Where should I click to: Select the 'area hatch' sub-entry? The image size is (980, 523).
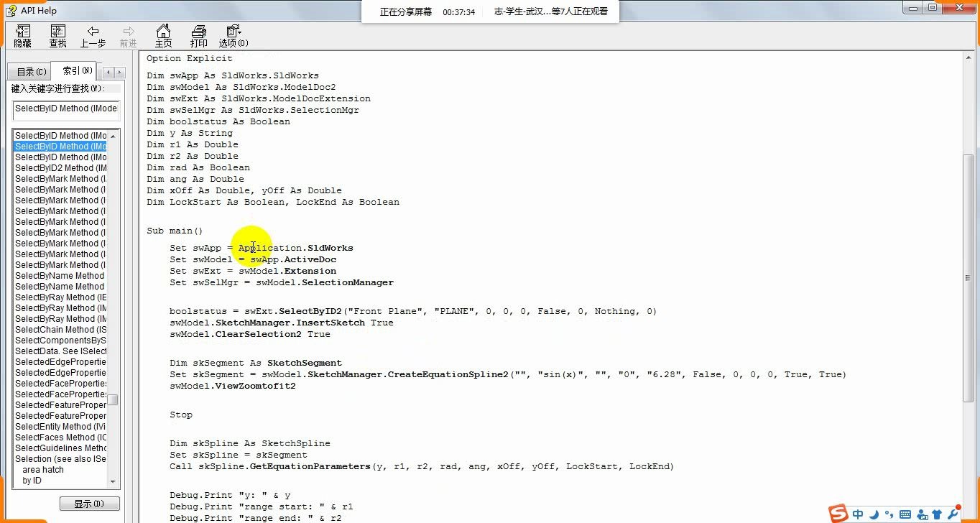point(43,469)
